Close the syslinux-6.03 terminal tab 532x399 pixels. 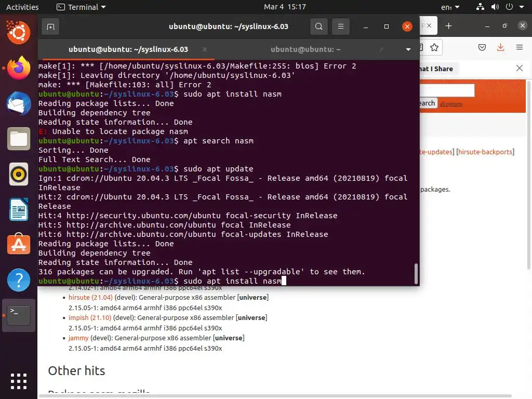click(x=205, y=49)
